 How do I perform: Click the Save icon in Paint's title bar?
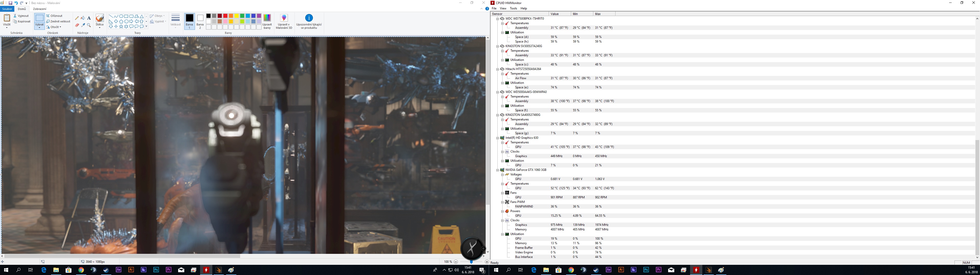pyautogui.click(x=10, y=3)
